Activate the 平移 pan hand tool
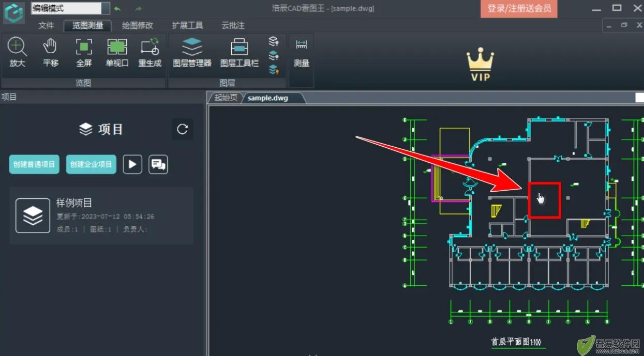Image resolution: width=644 pixels, height=356 pixels. point(50,53)
